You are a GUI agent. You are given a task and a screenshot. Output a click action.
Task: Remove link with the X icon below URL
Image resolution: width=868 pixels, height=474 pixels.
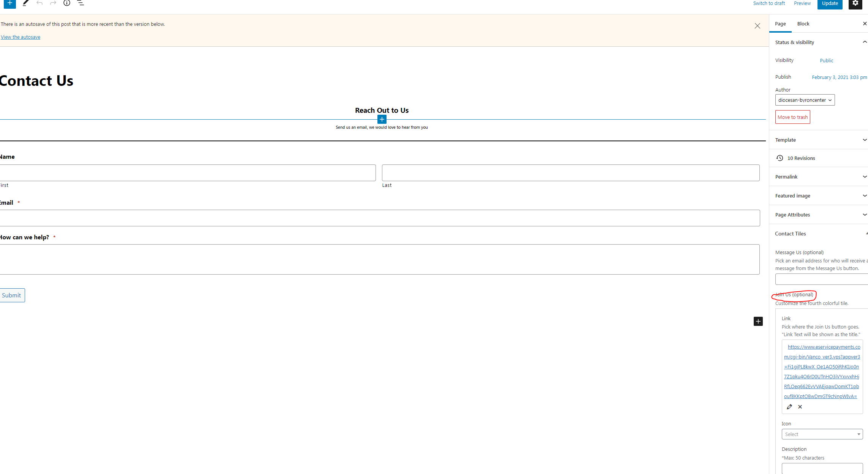click(800, 407)
